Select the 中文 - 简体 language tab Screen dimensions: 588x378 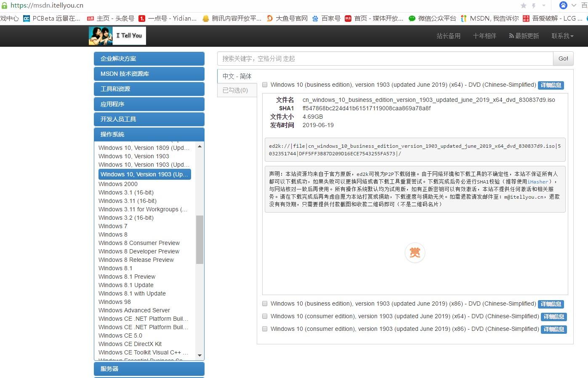(237, 76)
